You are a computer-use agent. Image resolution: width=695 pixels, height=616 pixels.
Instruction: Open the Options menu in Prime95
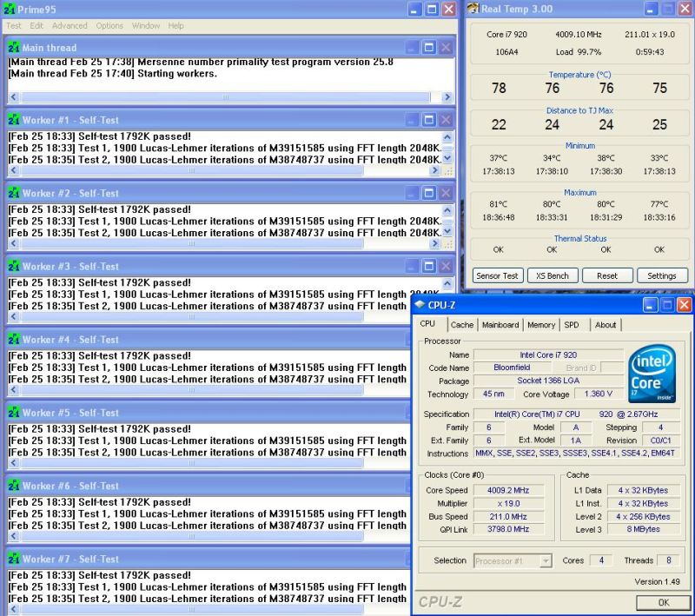coord(109,26)
